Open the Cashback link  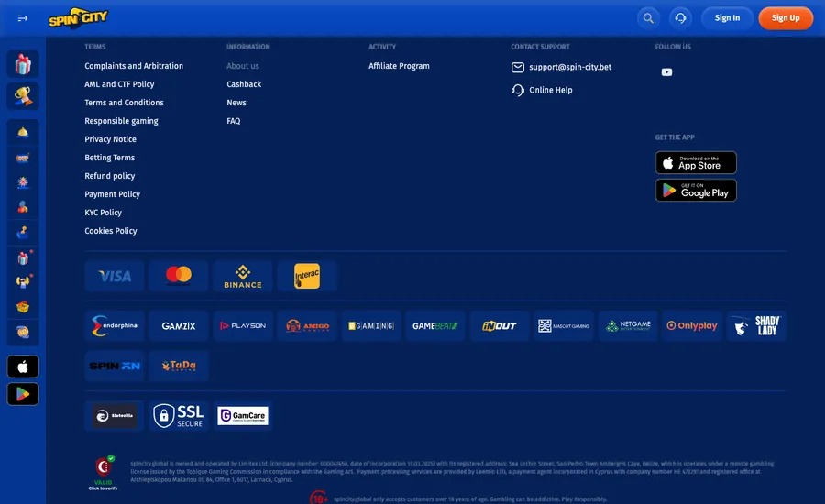[x=244, y=84]
